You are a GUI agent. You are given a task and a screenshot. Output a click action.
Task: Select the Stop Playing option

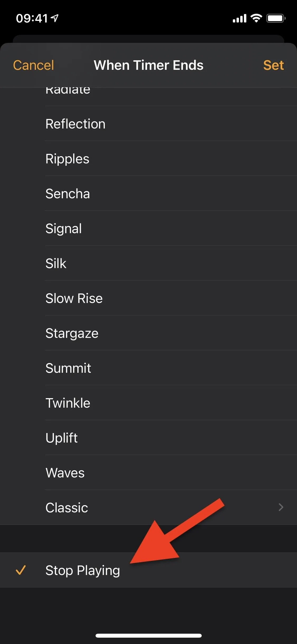148,570
